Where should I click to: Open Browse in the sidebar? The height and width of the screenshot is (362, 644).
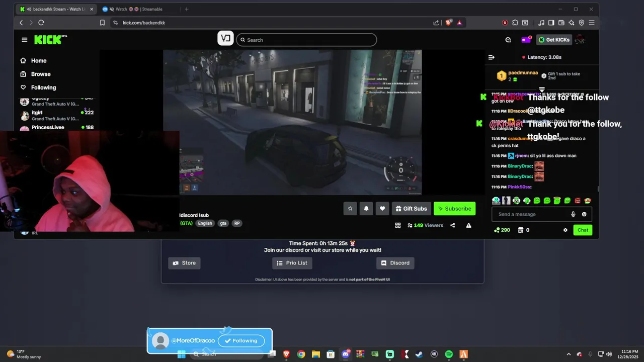35,74
